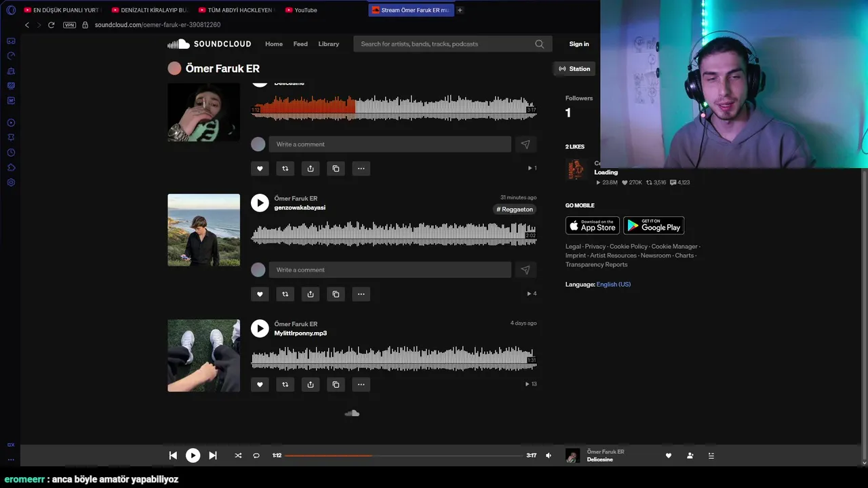
Task: Open the play queue list
Action: pos(711,455)
